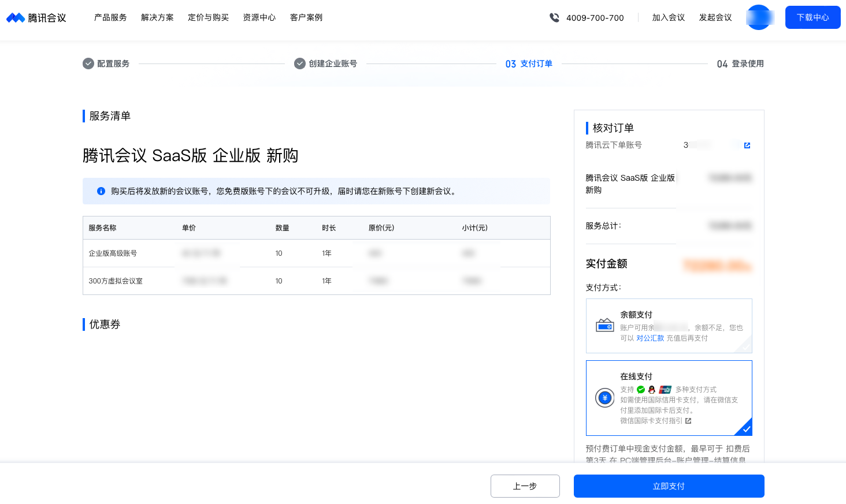Click quantity 10 in 企业版高级账号 row
Screen dimensions: 846x504
coord(279,253)
